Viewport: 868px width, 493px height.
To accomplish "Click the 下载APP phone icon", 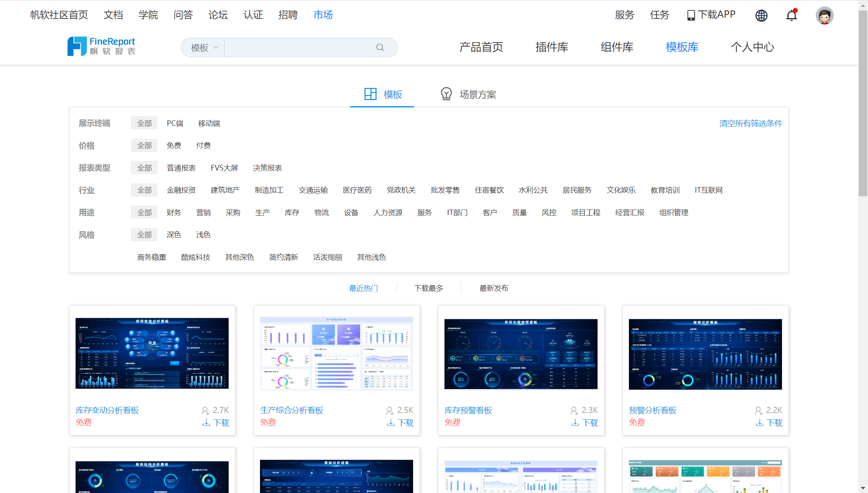I will tap(691, 15).
